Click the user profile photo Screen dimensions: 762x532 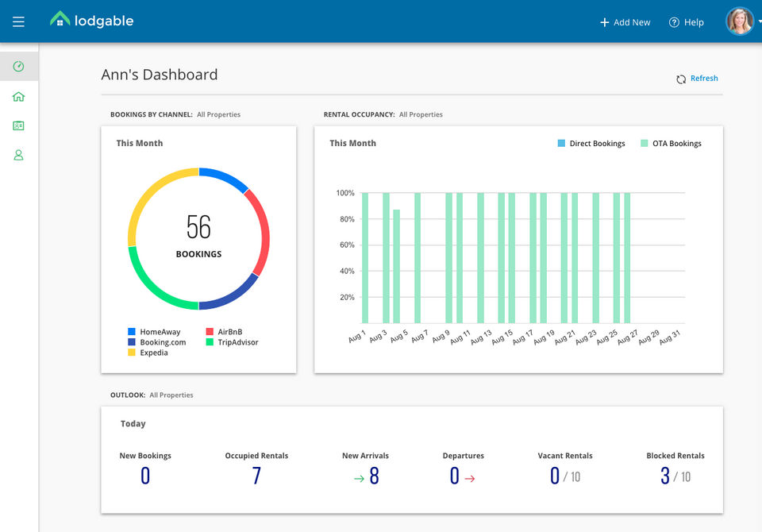coord(739,21)
